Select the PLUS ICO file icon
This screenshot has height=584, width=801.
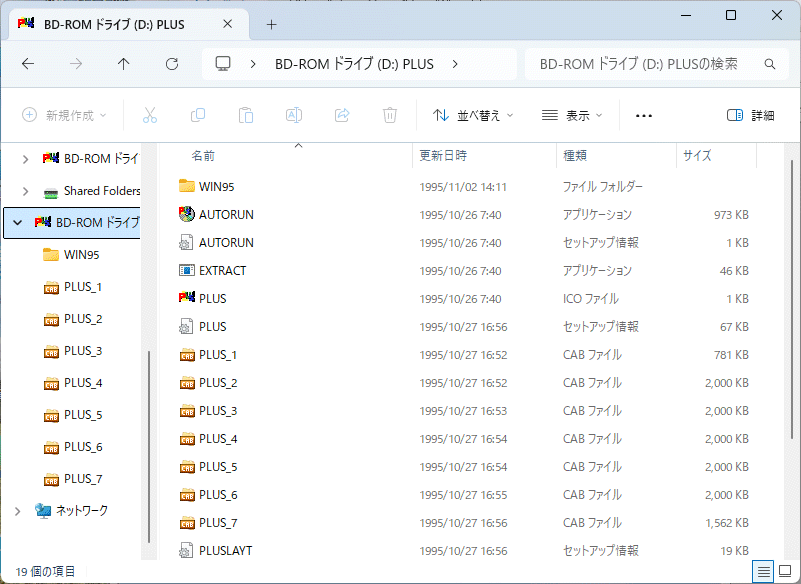187,297
